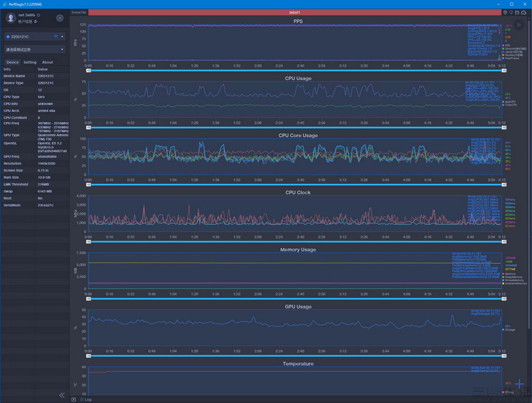This screenshot has width=532, height=403.
Task: Click the account info text link
Action: pos(25,21)
